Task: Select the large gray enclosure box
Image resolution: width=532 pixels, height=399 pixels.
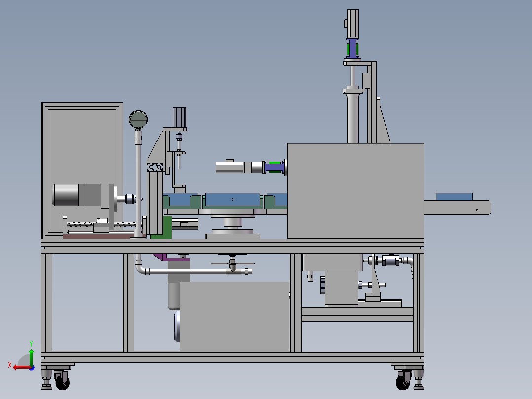Action: [x=355, y=191]
